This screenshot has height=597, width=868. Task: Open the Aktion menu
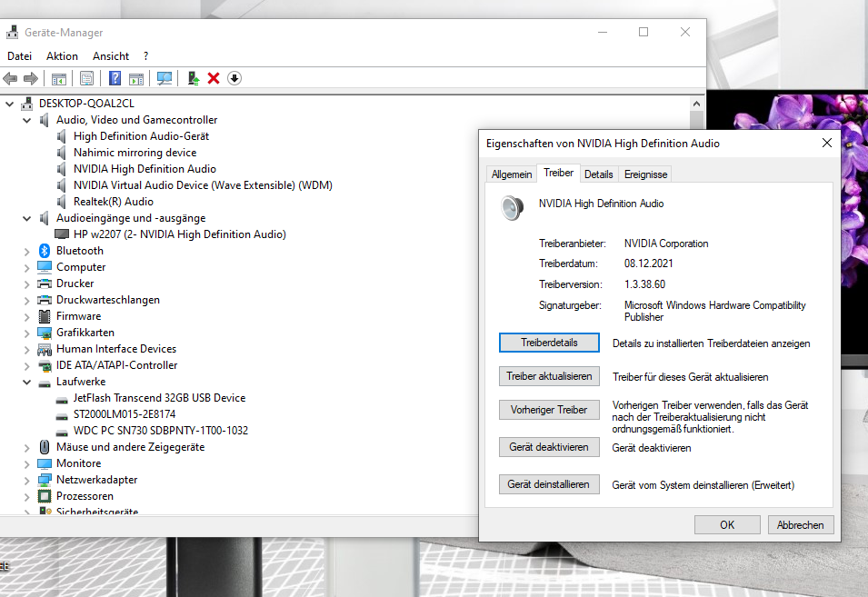coord(62,55)
